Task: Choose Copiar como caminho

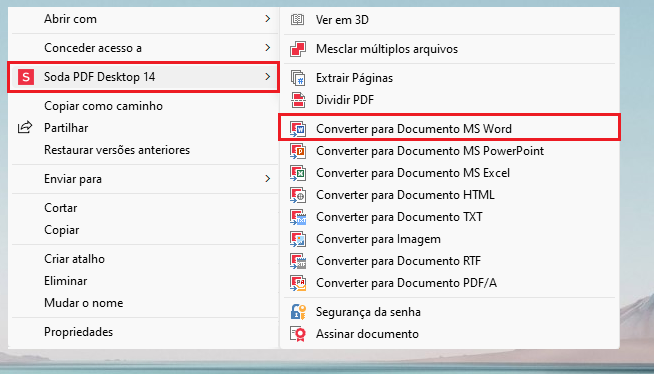Action: [x=144, y=106]
